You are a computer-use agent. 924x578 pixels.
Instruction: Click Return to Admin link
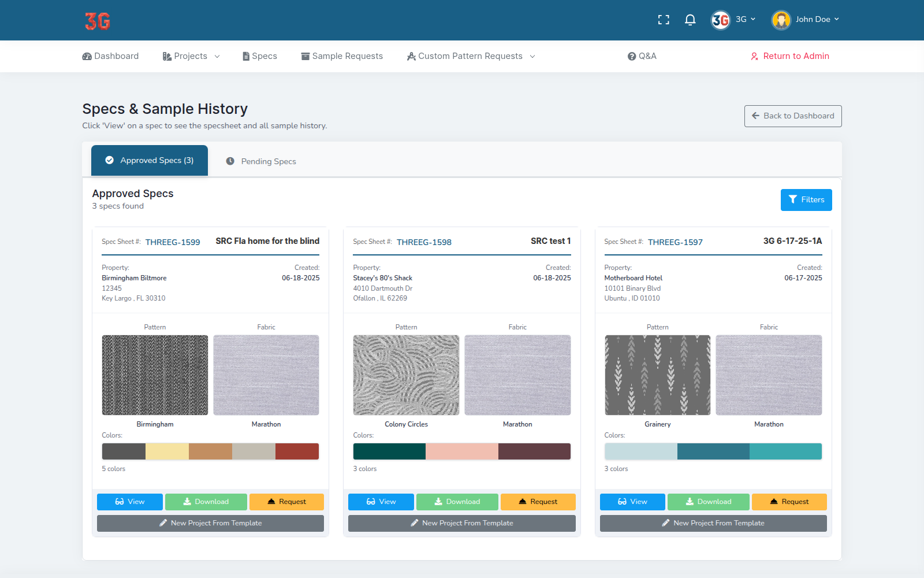(790, 57)
